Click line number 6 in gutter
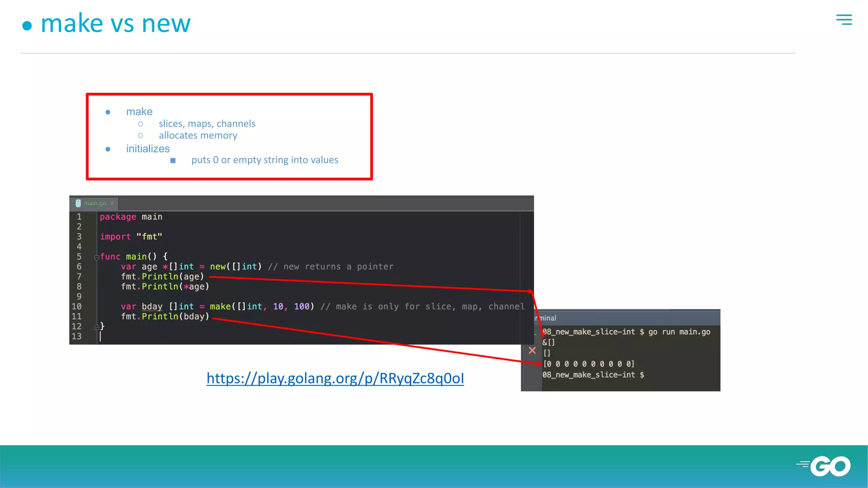 coord(79,266)
